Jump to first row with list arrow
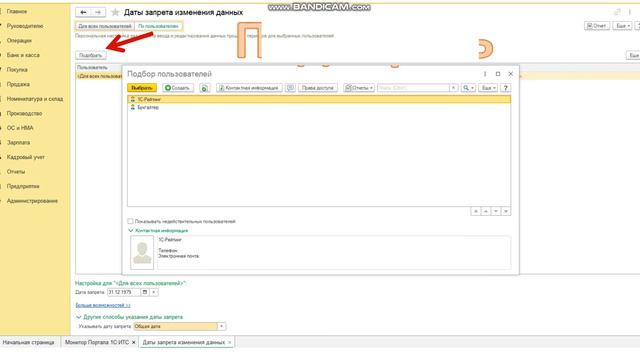The image size is (640, 360). tap(476, 211)
